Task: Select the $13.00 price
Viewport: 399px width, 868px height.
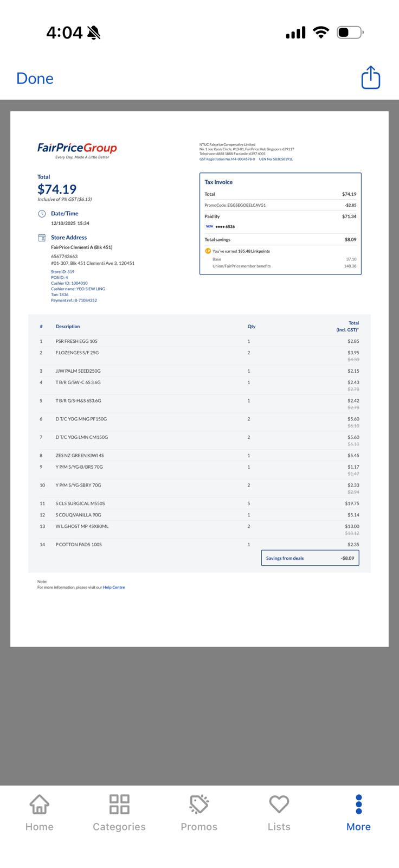Action: click(x=352, y=526)
